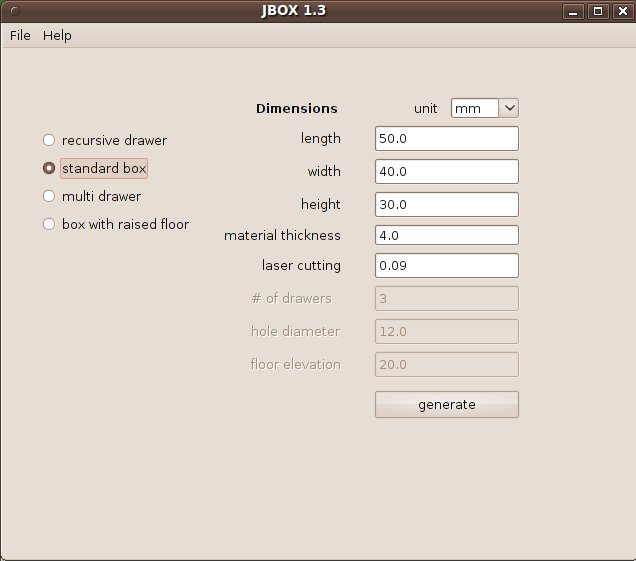
Task: Pick the box with raised floor option
Action: (x=48, y=224)
